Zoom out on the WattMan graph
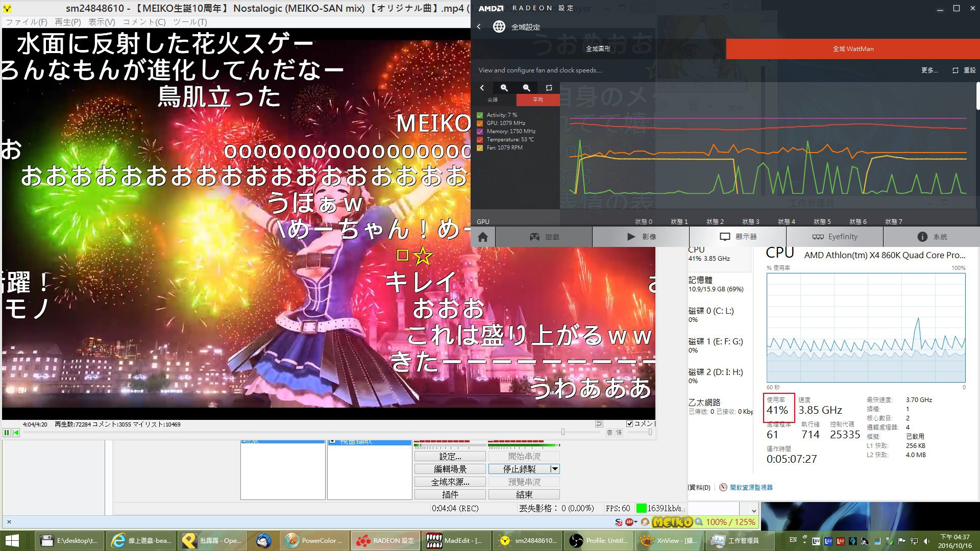The height and width of the screenshot is (551, 980). [526, 88]
